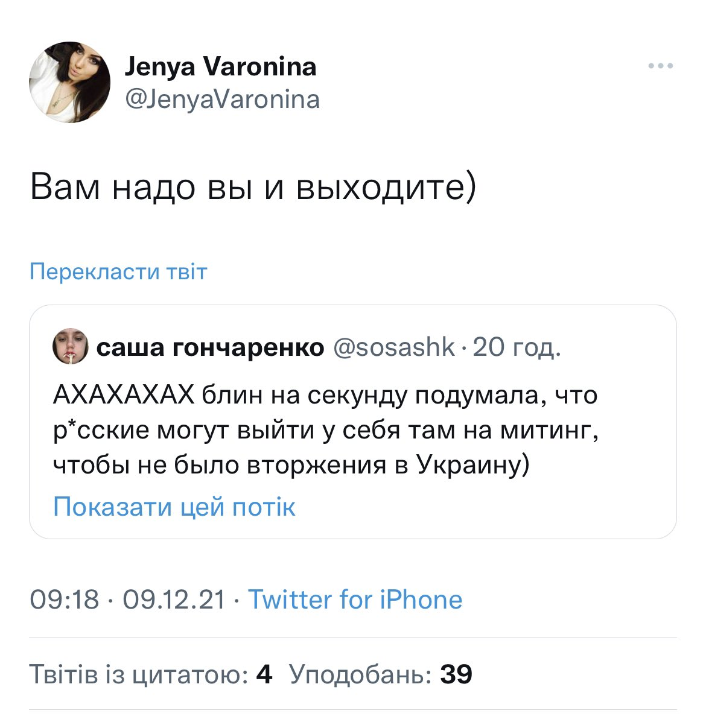Open the Jenya Varonina display name
Image resolution: width=706 pixels, height=728 pixels.
220,66
